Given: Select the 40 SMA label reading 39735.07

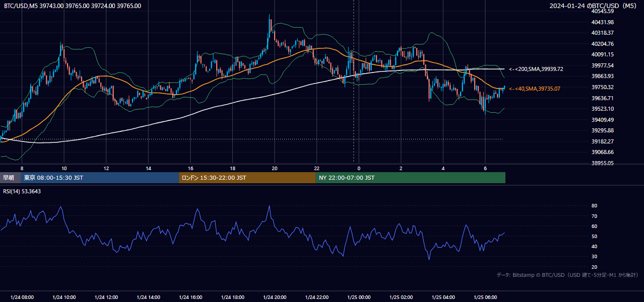Looking at the screenshot, I should [x=535, y=89].
